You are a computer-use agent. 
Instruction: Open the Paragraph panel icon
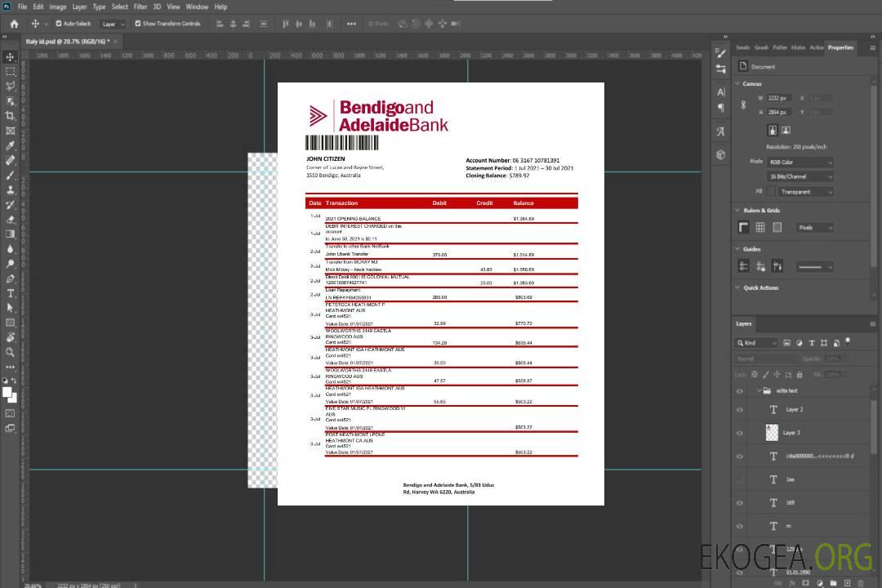tap(721, 108)
